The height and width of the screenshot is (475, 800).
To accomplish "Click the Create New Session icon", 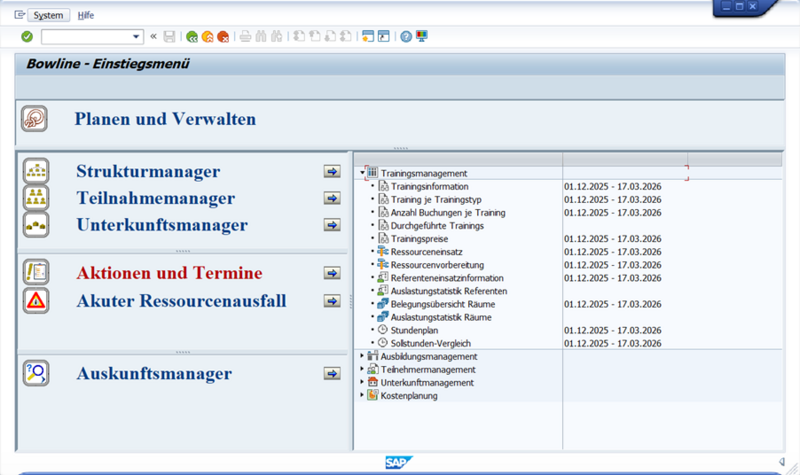I will coord(368,36).
